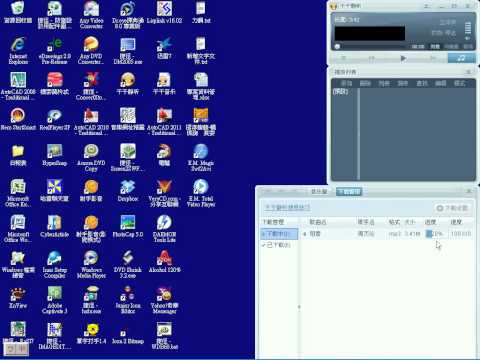Open the blue help link in download window
The height and width of the screenshot is (360, 480).
point(287,208)
